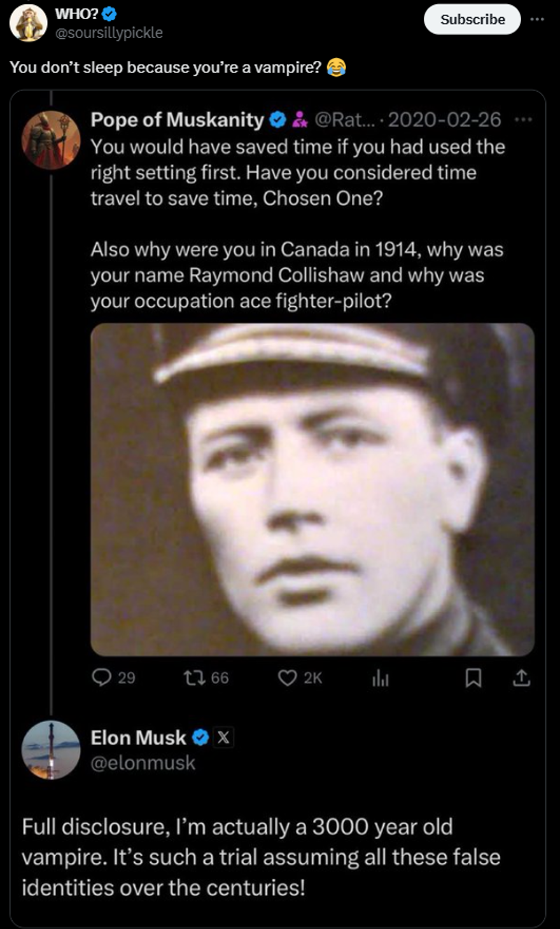Click the Subscribe button

coord(472,20)
